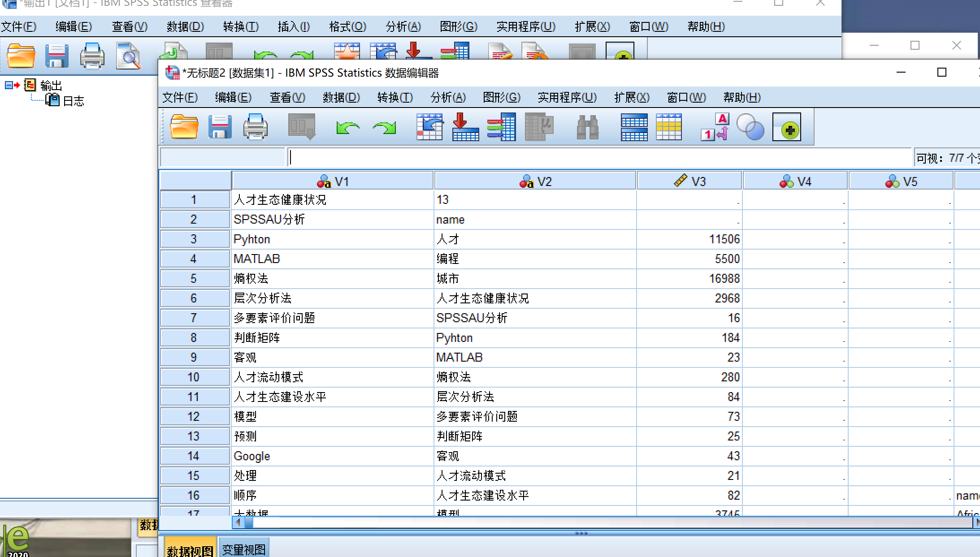Click the Use Variable Sets circles icon
This screenshot has width=980, height=557.
pos(750,127)
